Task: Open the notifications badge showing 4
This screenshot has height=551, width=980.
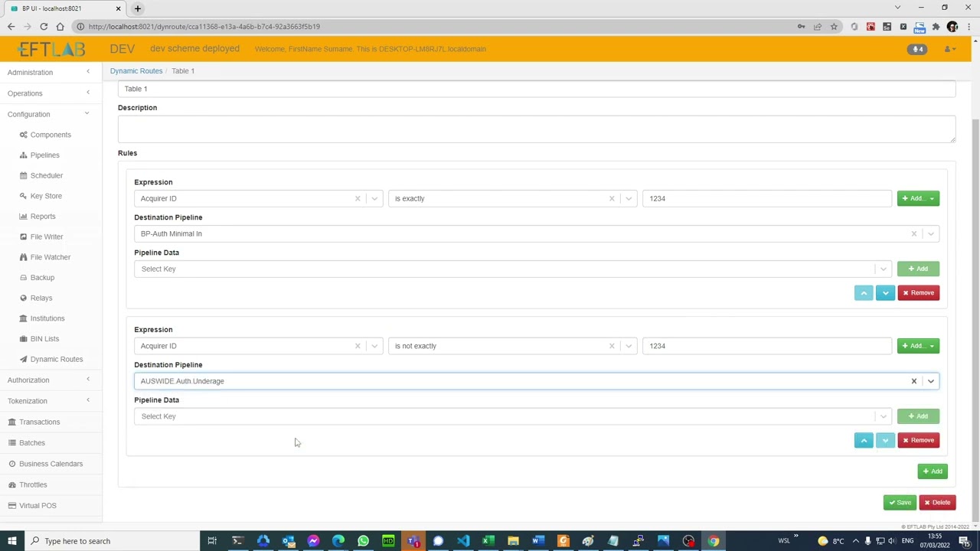Action: tap(916, 49)
